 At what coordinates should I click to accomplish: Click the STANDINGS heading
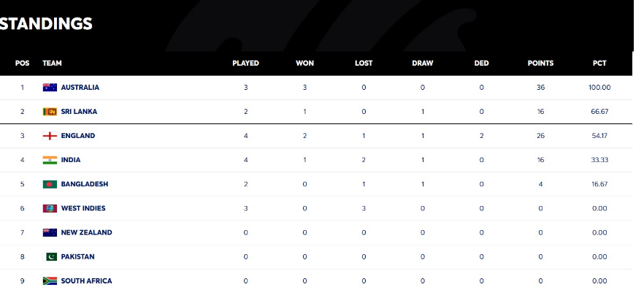(45, 24)
